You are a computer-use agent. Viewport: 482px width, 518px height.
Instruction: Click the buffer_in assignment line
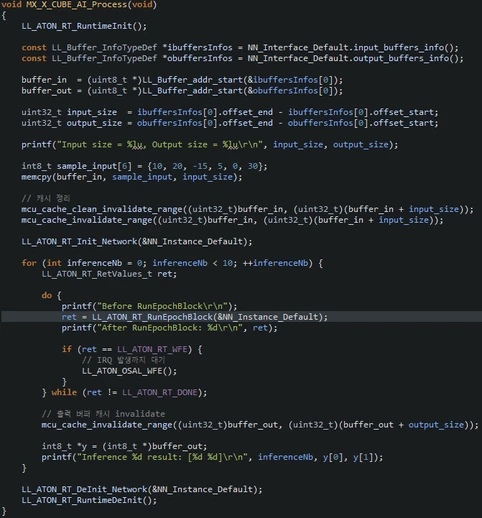click(x=182, y=80)
